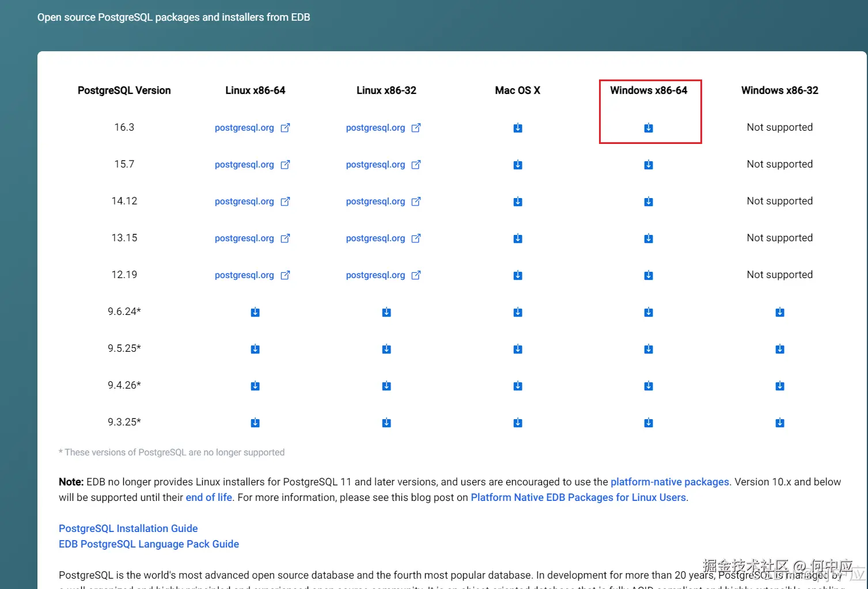Download PostgreSQL 9.6.24 for Linux x86-32
868x589 pixels.
tap(386, 312)
